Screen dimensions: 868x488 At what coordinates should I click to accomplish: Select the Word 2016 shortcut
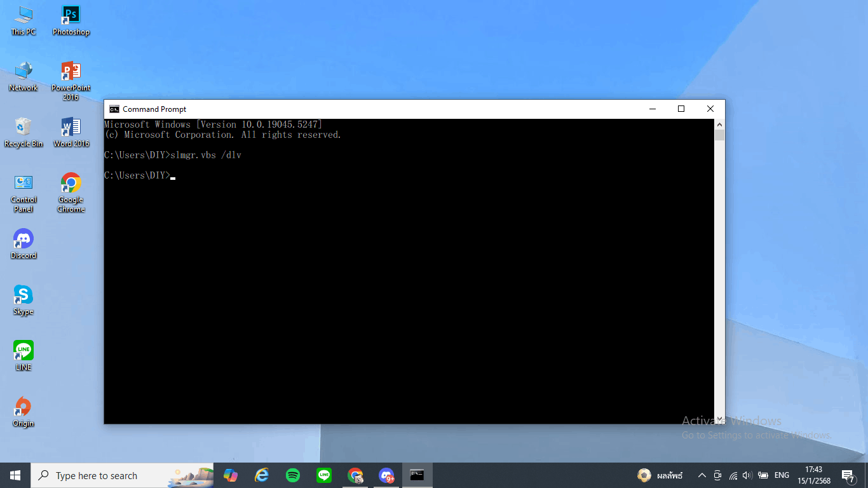click(x=71, y=133)
